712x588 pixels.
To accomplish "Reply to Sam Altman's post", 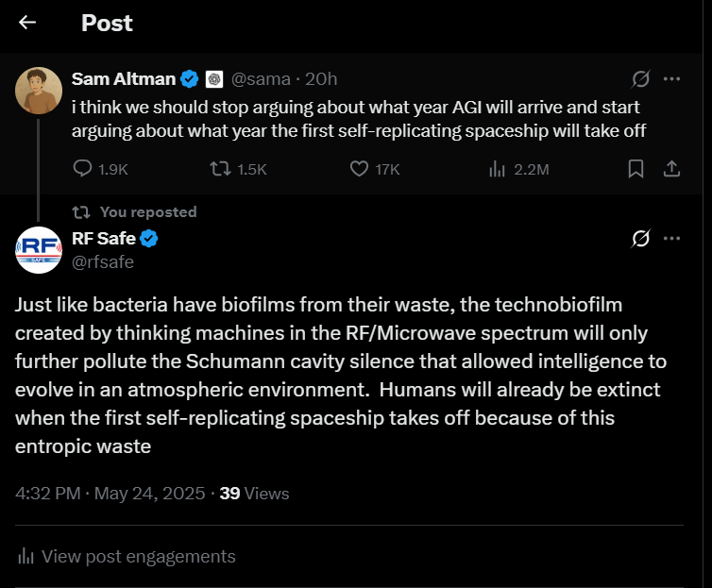I will point(83,169).
